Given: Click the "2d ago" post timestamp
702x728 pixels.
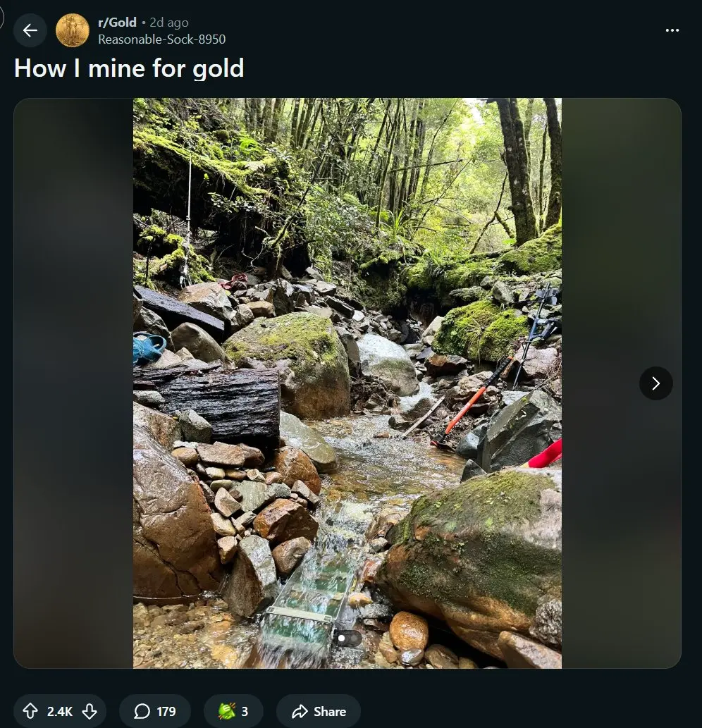Looking at the screenshot, I should tap(169, 23).
